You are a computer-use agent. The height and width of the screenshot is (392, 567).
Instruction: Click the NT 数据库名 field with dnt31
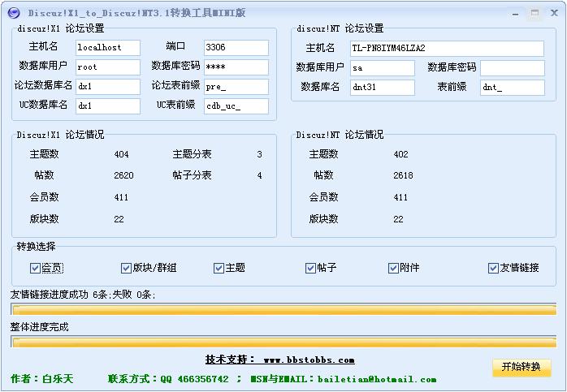[383, 88]
